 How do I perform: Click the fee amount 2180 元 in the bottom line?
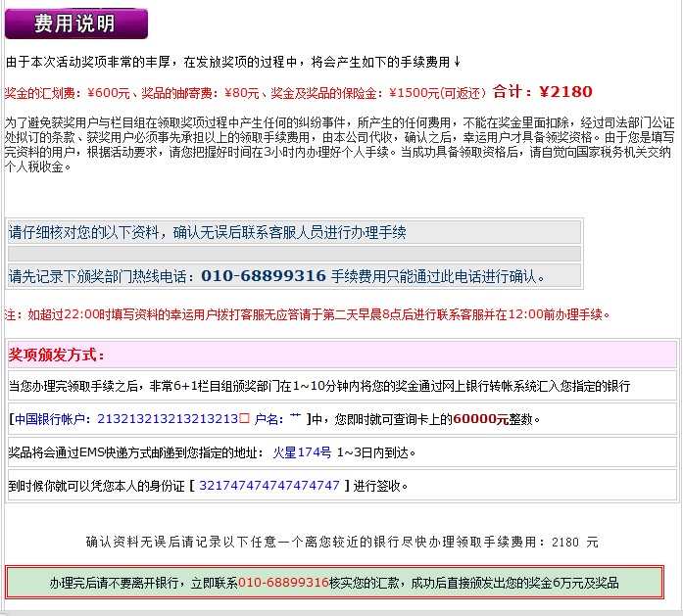(x=575, y=542)
